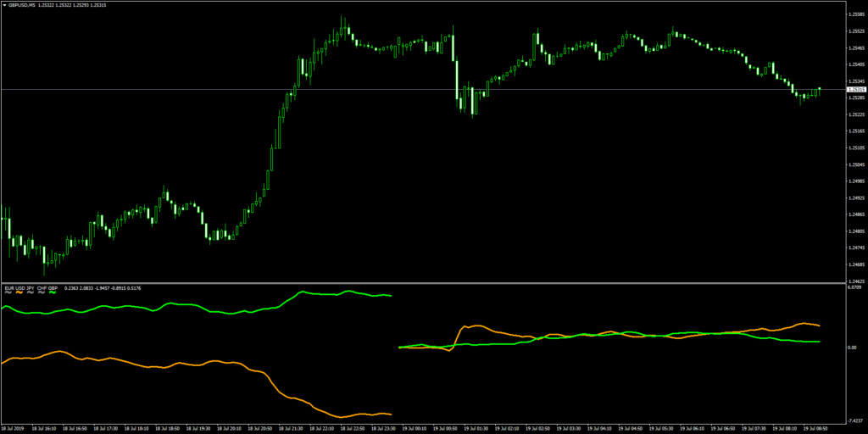The image size is (868, 434).
Task: Click the divider between chart and indicator window
Action: (424, 282)
